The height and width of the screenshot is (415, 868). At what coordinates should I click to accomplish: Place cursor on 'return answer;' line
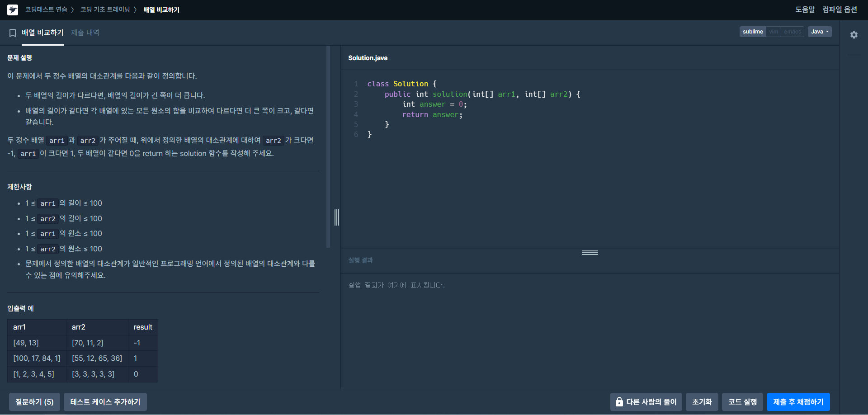coord(432,115)
